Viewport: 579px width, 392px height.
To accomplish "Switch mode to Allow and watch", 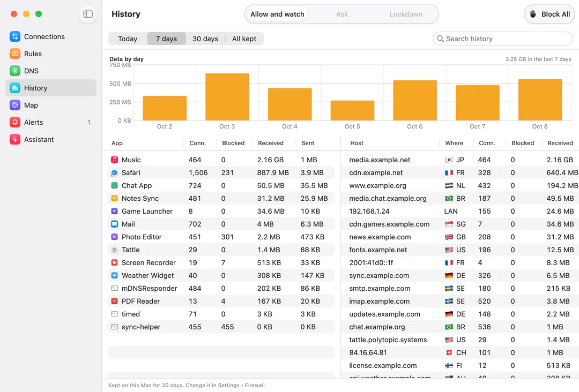I will [x=277, y=14].
